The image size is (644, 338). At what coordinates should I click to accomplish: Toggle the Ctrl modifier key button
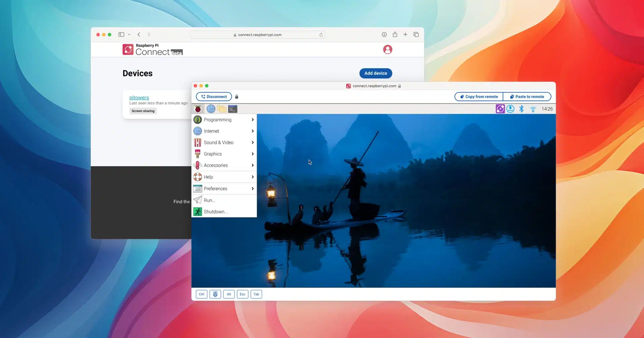[x=201, y=294]
